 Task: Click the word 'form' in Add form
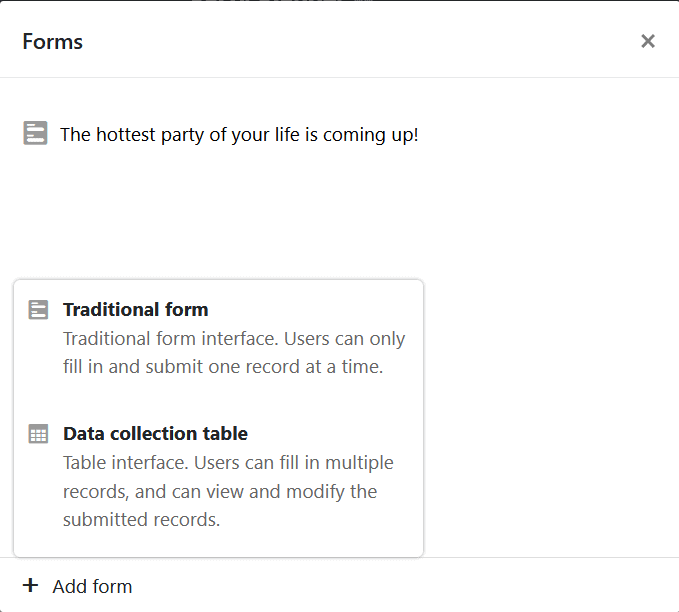(113, 586)
